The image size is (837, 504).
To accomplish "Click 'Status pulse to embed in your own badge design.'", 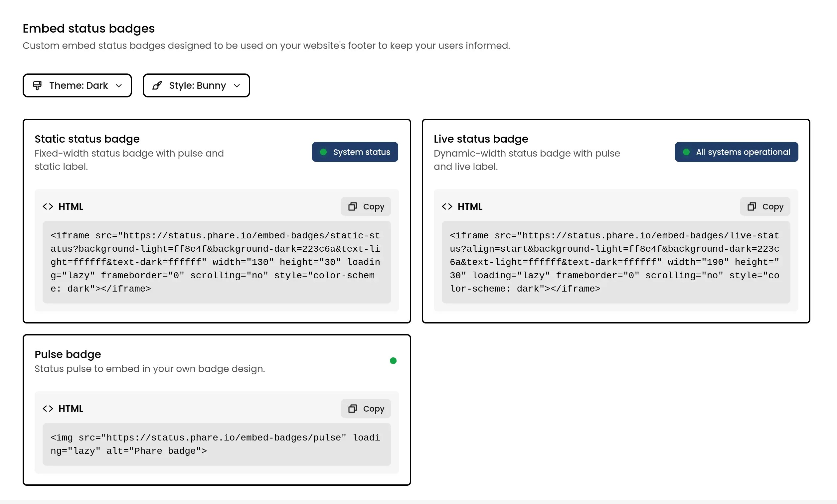I will pos(150,369).
